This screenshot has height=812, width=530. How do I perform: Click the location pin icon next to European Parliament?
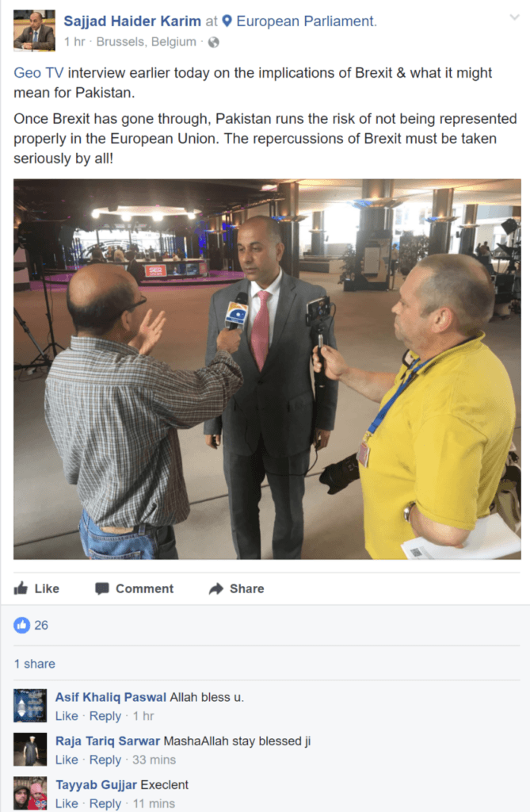point(227,21)
